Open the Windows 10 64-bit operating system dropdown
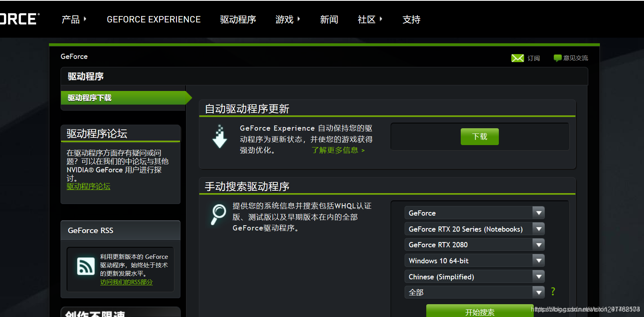 click(x=474, y=260)
